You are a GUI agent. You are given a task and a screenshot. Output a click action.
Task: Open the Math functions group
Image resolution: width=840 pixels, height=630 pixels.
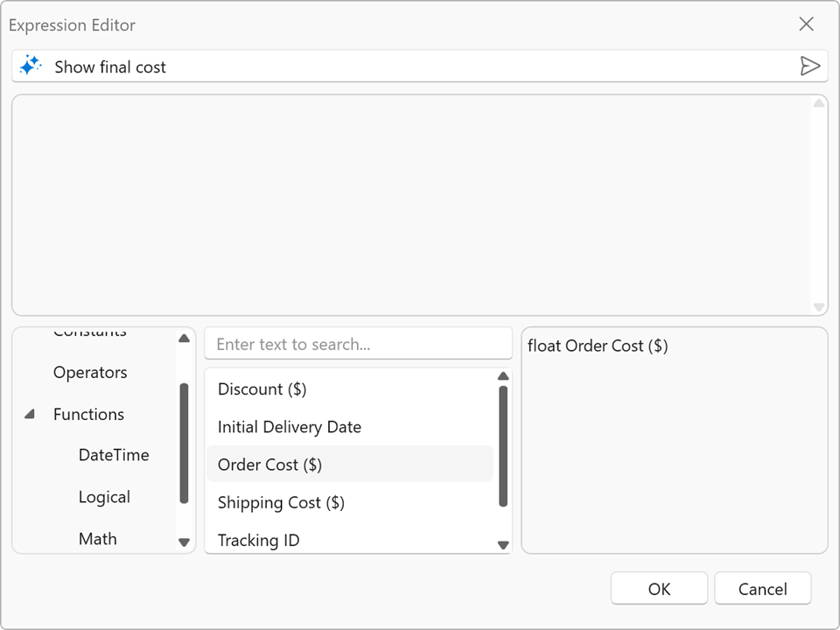pyautogui.click(x=97, y=538)
